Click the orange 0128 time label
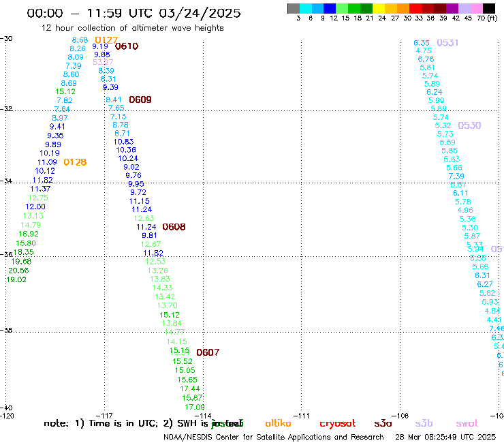Image resolution: width=504 pixels, height=443 pixels. tap(75, 162)
